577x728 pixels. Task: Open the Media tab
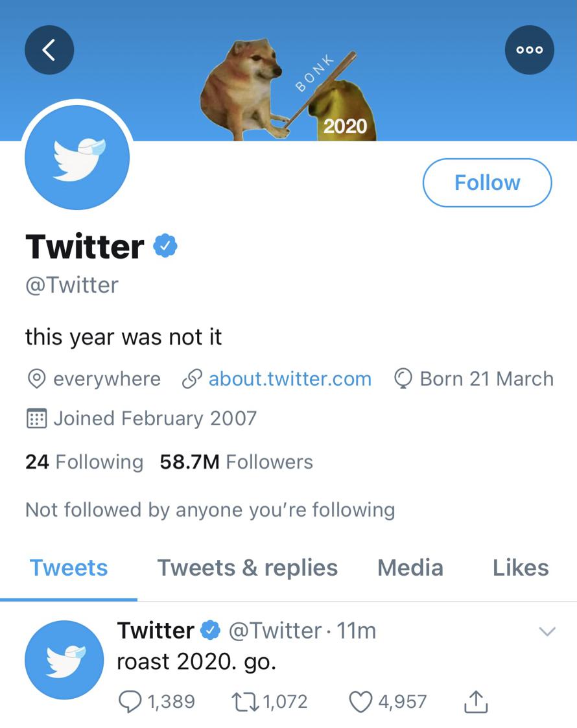[410, 568]
